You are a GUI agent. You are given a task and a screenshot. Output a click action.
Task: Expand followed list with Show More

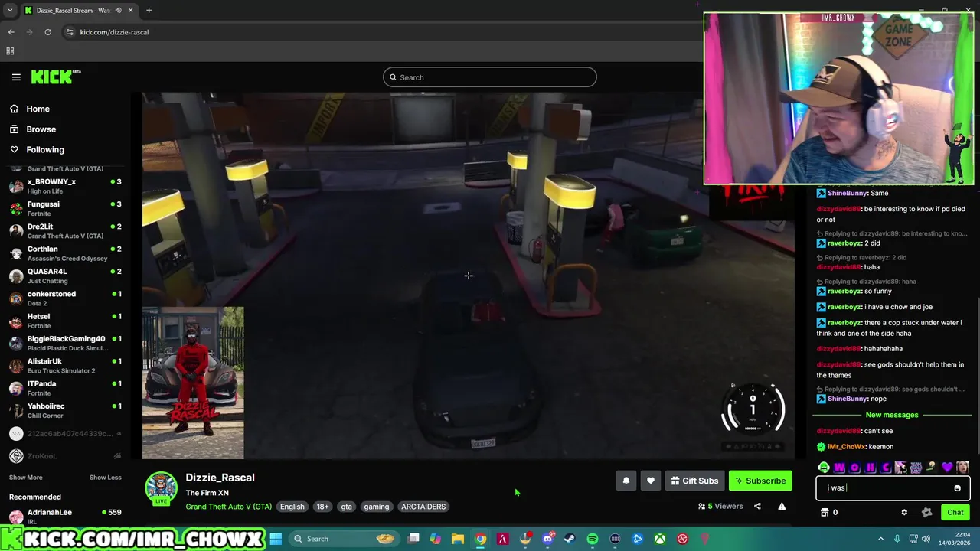[x=25, y=478]
